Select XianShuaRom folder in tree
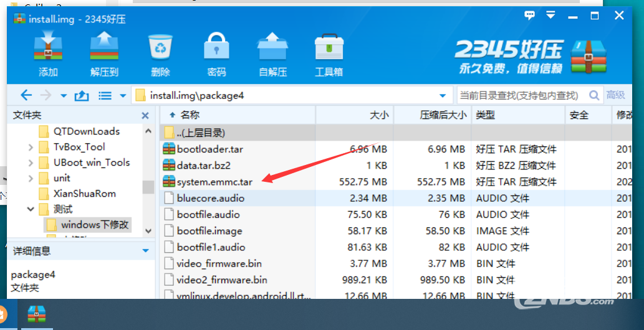This screenshot has height=330, width=644. coord(85,194)
